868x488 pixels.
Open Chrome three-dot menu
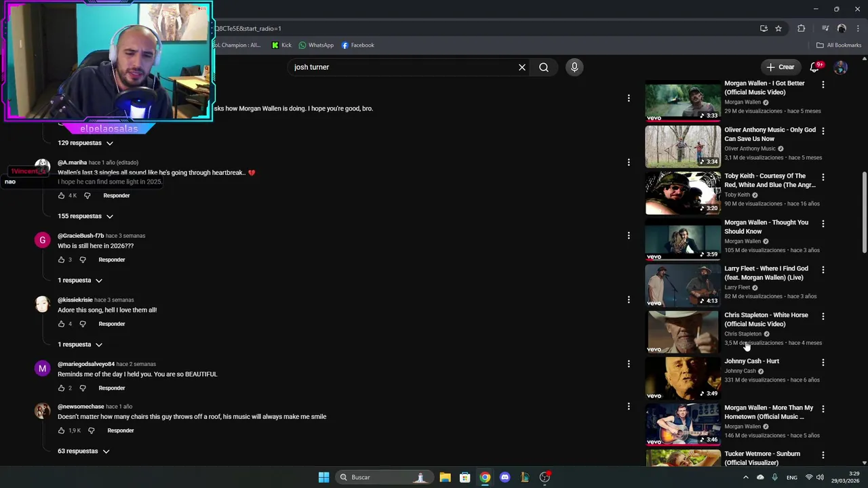point(857,28)
